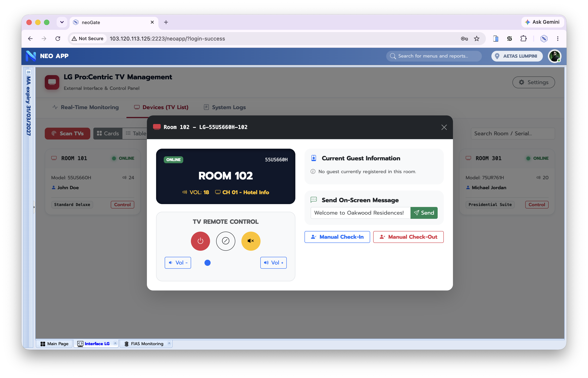
Task: Select Devices (TV List) tab
Action: (x=161, y=107)
